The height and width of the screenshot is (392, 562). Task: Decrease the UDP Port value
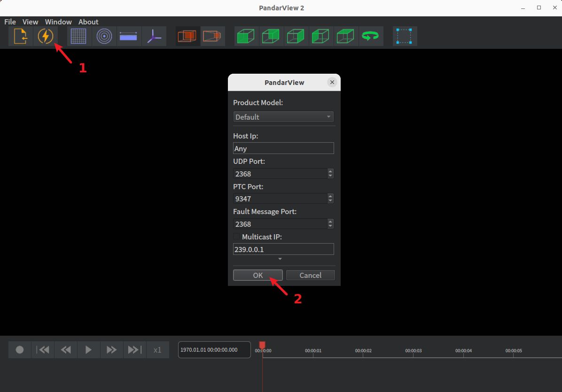coord(330,176)
